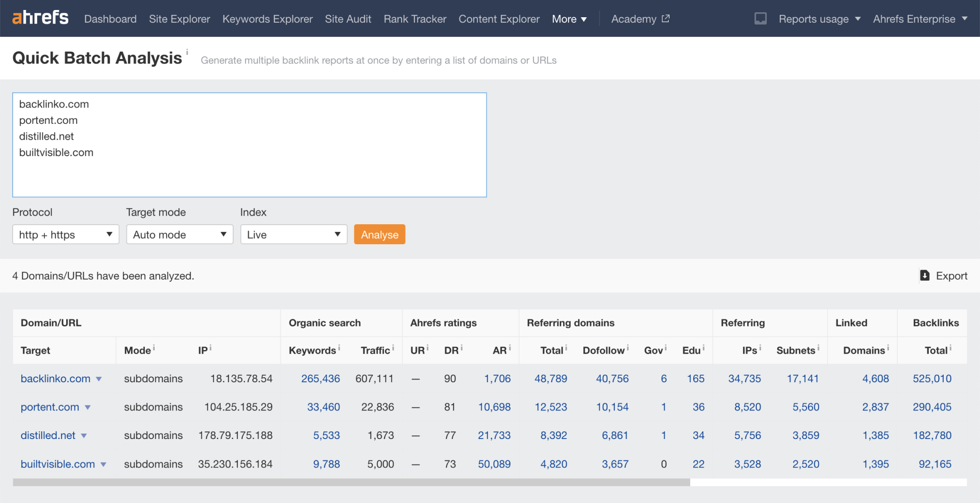Click the Ahrefs logo icon
980x503 pixels.
(40, 18)
